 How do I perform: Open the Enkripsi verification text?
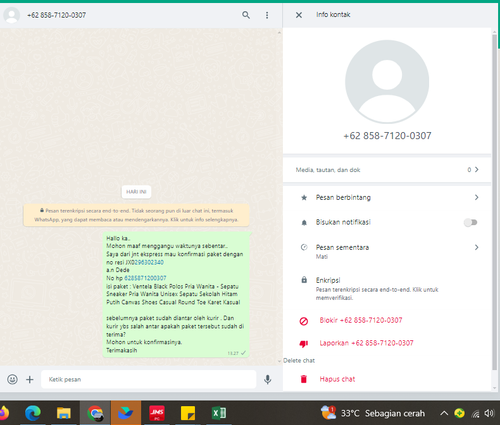tap(377, 294)
